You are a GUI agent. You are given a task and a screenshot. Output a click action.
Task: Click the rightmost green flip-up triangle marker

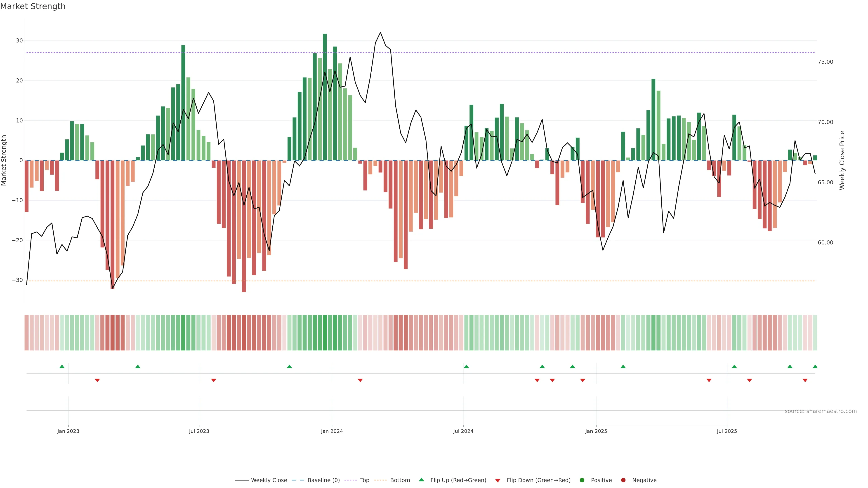pyautogui.click(x=815, y=366)
